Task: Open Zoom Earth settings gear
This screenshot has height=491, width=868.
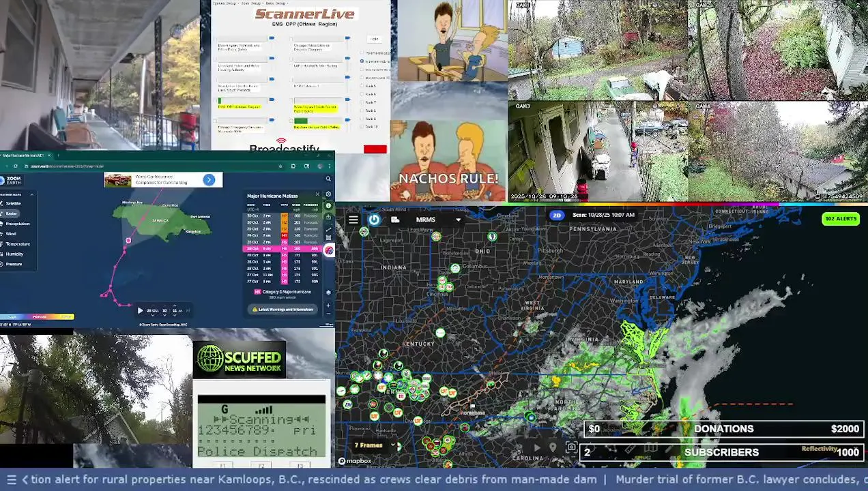Action: click(328, 194)
